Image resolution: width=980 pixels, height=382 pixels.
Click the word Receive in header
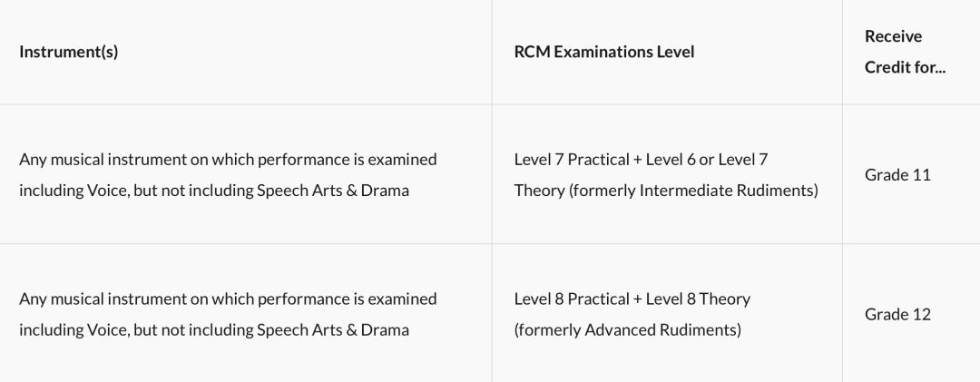click(x=893, y=36)
